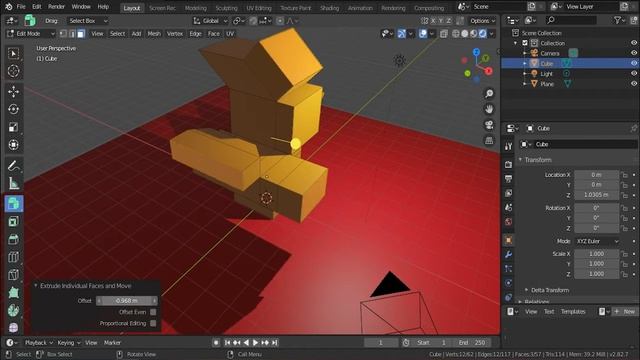Open XYZ Euler rotation mode dropdown
640x360 pixels.
pyautogui.click(x=598, y=241)
